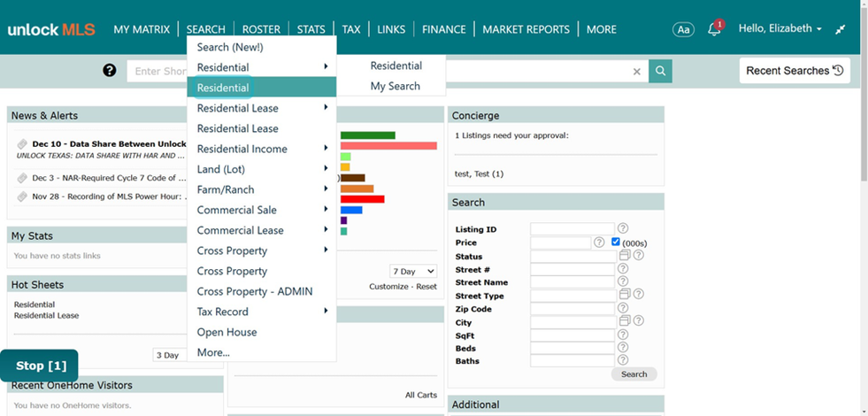
Task: Click the blue bar in the chart
Action: 351,210
